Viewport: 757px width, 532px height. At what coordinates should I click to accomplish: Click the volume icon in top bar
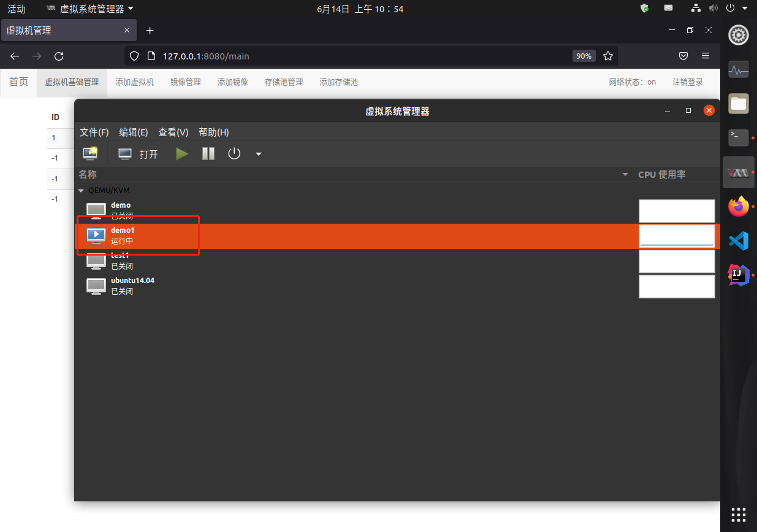click(713, 9)
